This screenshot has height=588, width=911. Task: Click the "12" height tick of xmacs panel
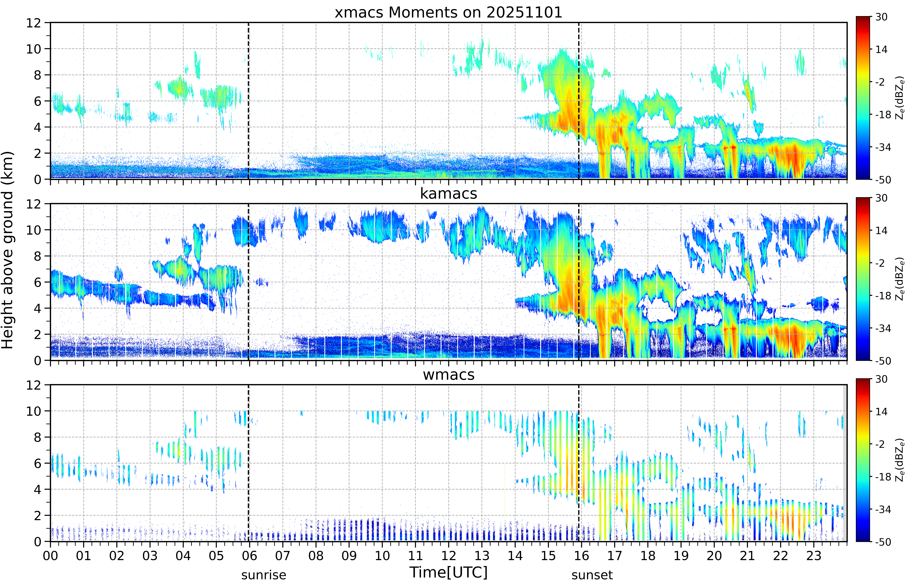tap(34, 23)
